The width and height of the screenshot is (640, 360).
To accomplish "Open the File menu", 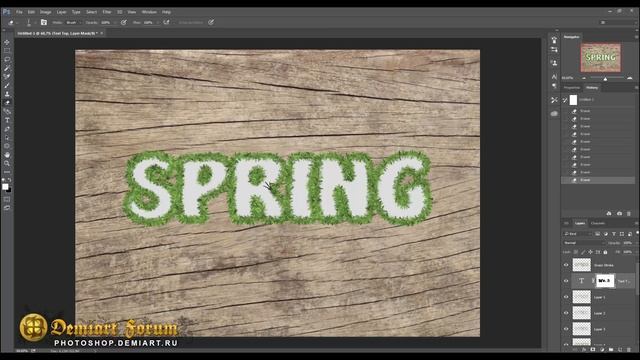I will point(19,12).
